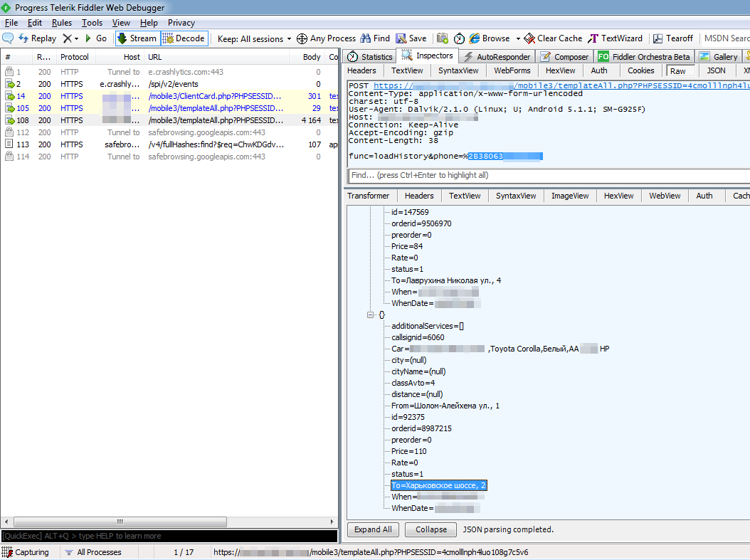Click the camera screenshot icon
The width and height of the screenshot is (750, 560).
(443, 38)
